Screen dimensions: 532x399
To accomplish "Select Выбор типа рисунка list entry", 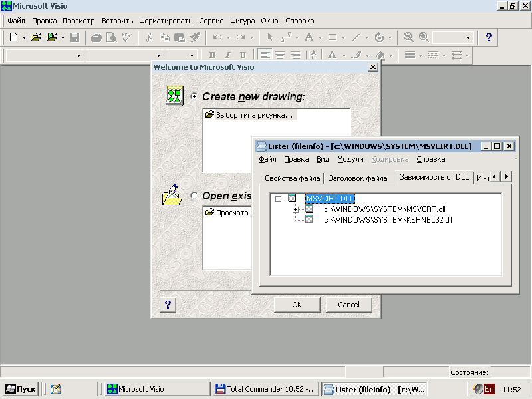I will [x=251, y=115].
